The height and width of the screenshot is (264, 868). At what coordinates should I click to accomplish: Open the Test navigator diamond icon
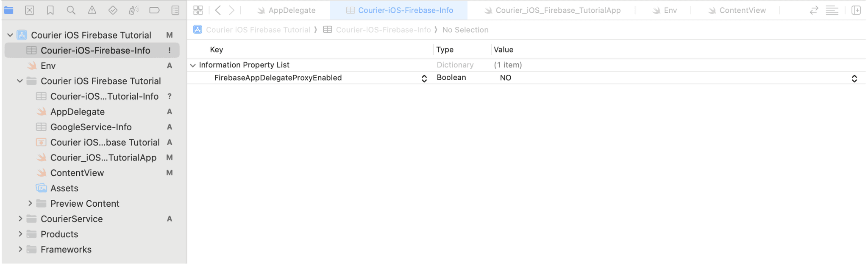(113, 10)
